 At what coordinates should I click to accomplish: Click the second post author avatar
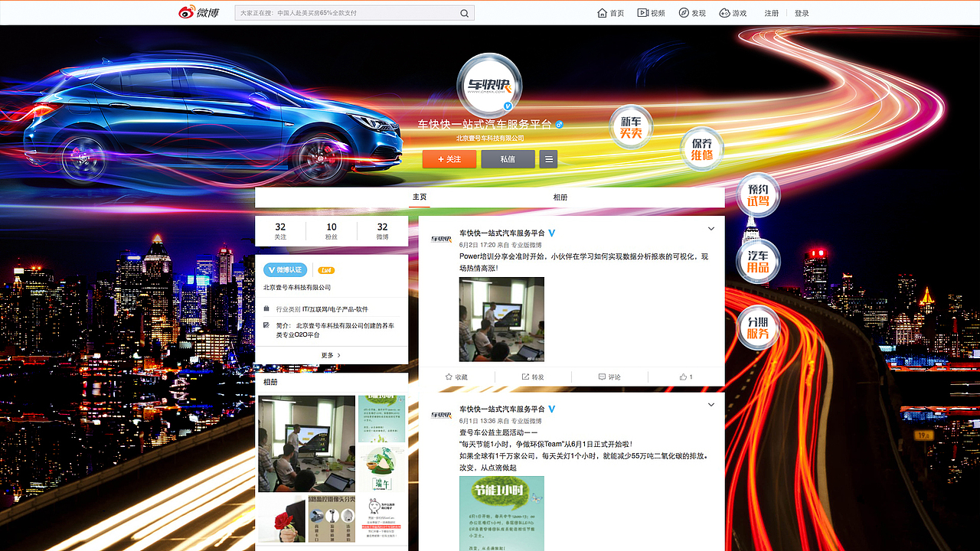pyautogui.click(x=441, y=415)
